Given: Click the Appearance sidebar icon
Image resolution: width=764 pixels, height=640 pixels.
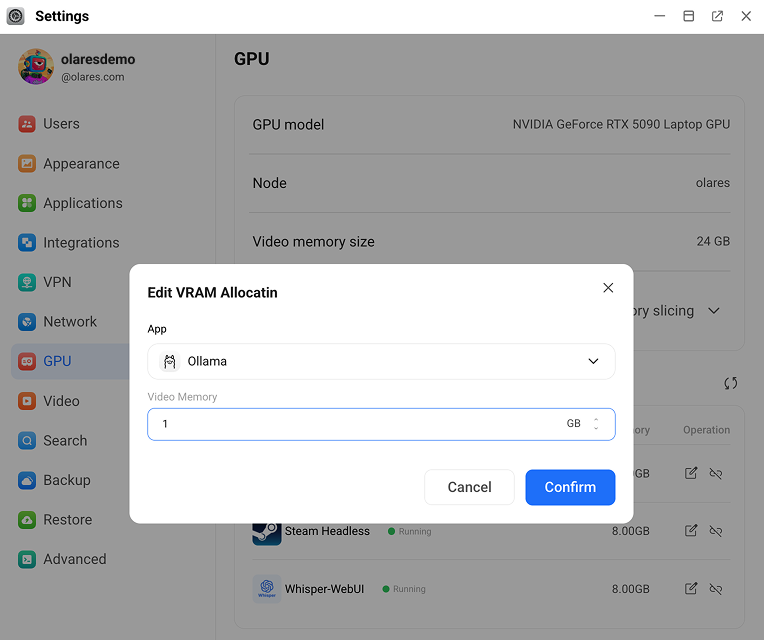Looking at the screenshot, I should tap(27, 164).
